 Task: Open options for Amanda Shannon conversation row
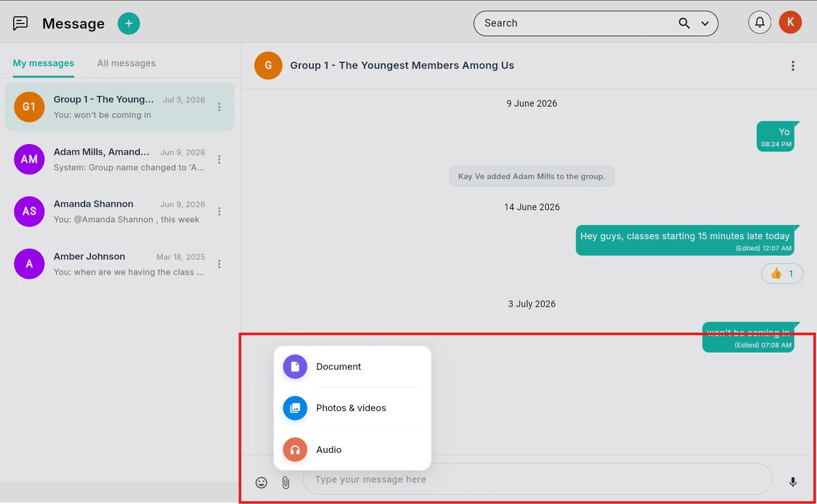219,211
